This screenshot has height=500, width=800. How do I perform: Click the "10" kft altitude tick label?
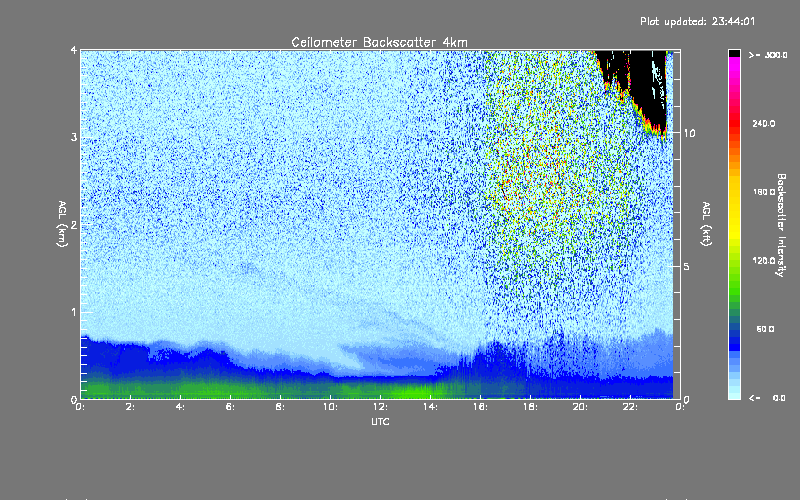(689, 133)
